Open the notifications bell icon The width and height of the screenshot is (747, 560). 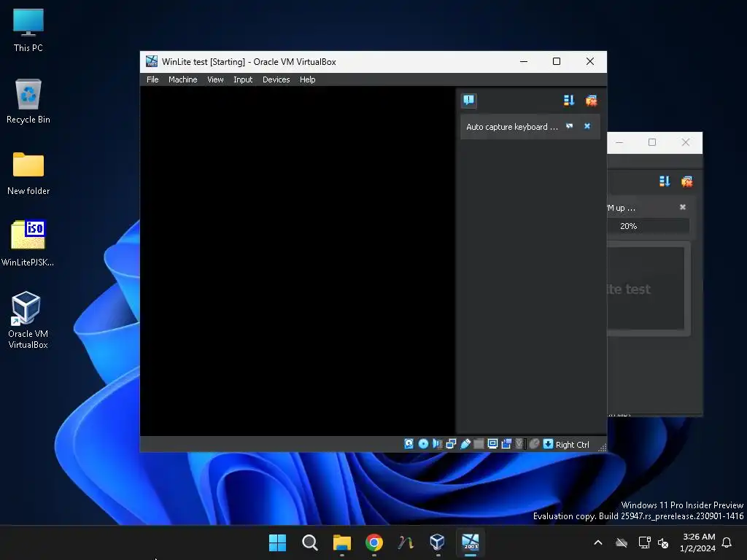click(x=727, y=542)
